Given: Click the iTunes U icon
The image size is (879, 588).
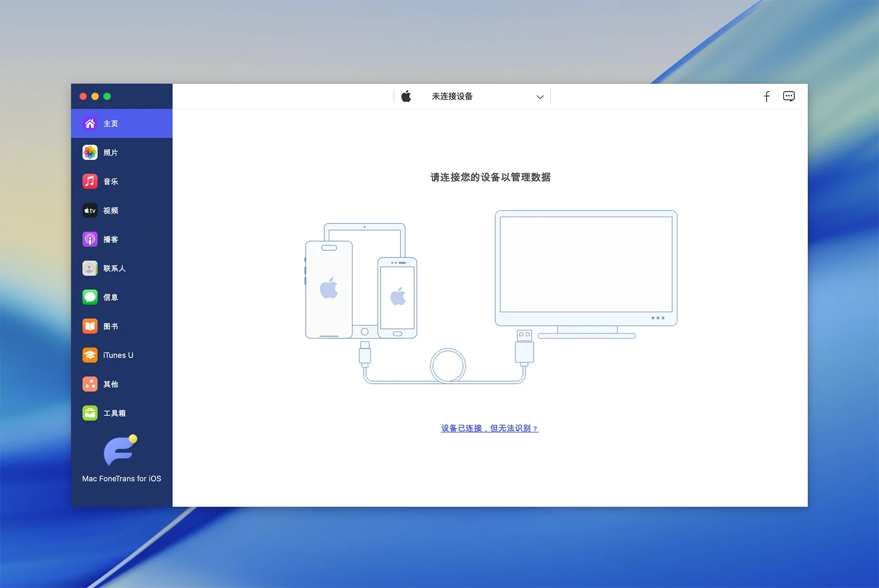Looking at the screenshot, I should pyautogui.click(x=90, y=355).
